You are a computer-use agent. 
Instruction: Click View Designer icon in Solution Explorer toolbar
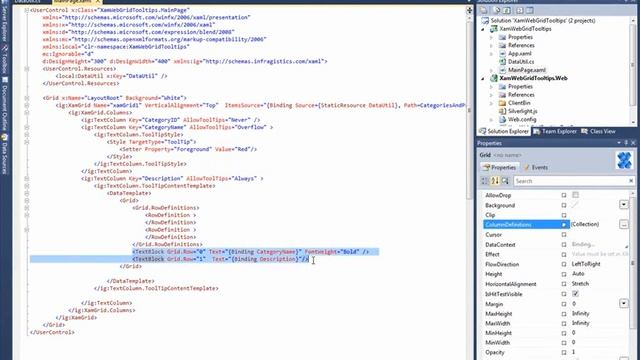click(530, 10)
